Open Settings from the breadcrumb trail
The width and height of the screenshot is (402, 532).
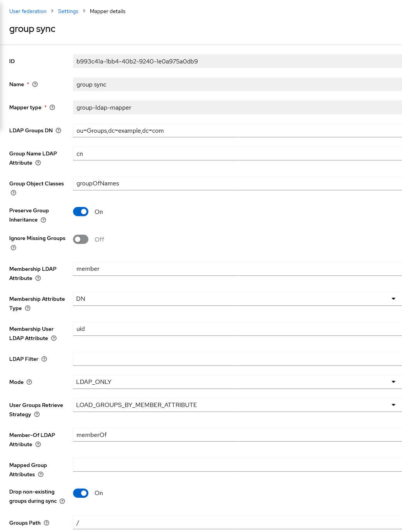(x=68, y=11)
